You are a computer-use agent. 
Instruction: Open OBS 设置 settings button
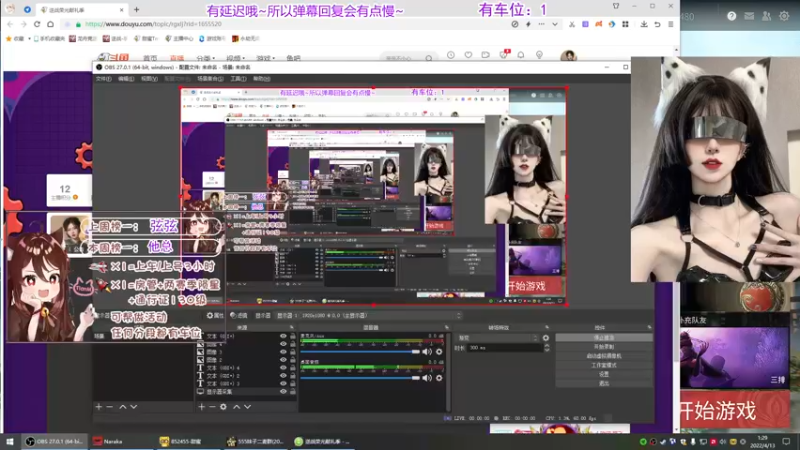tap(604, 374)
